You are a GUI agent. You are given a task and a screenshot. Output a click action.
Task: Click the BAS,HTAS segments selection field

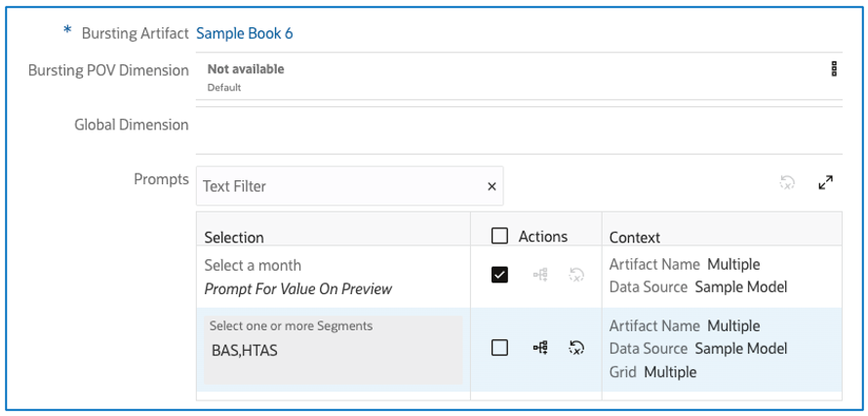click(333, 351)
